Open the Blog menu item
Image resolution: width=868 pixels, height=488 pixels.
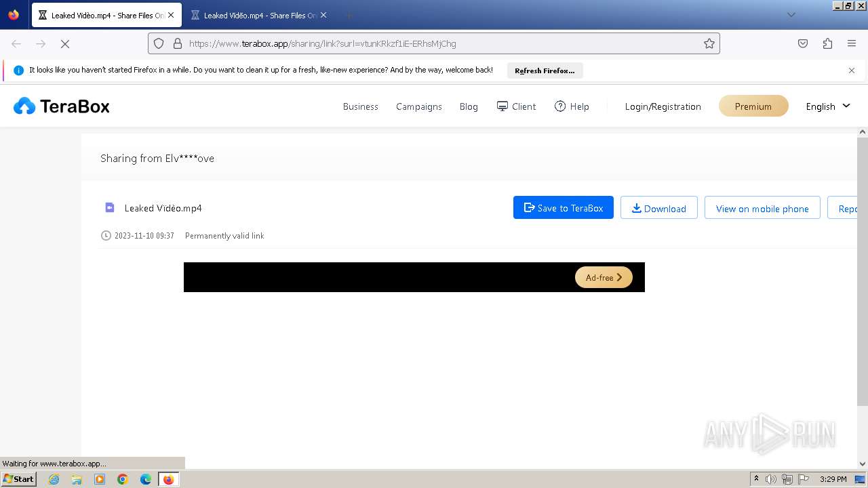pyautogui.click(x=469, y=106)
